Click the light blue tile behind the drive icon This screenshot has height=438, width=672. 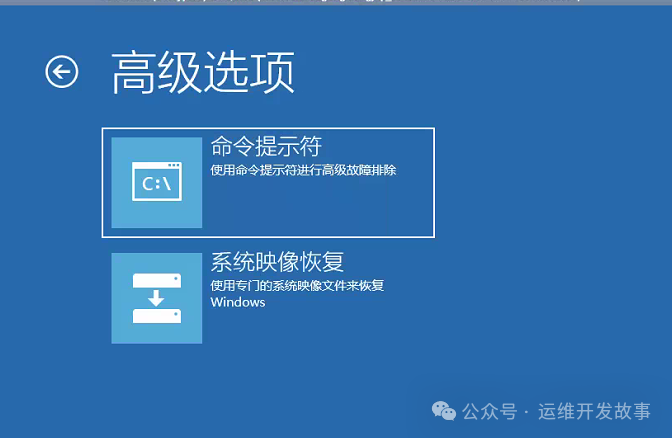pyautogui.click(x=122, y=332)
